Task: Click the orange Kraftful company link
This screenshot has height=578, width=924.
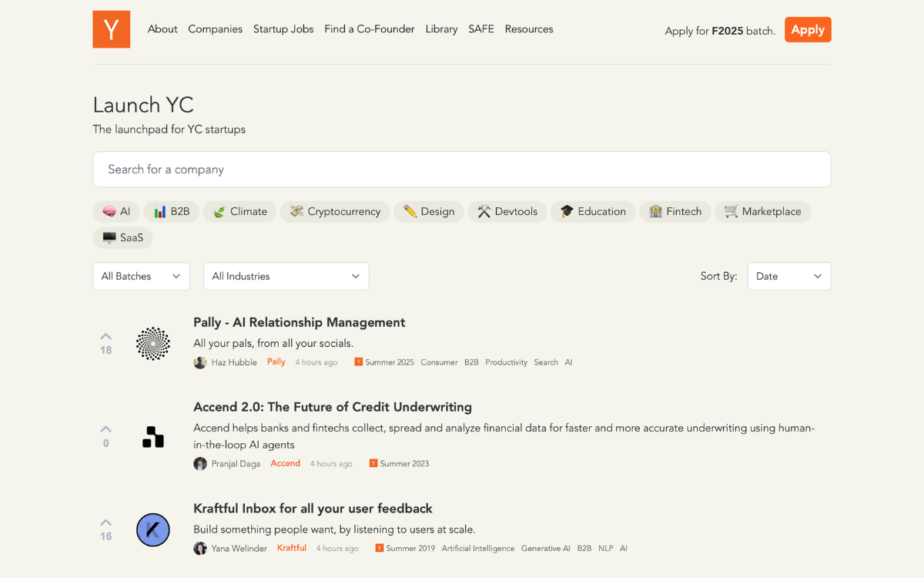Action: coord(292,549)
